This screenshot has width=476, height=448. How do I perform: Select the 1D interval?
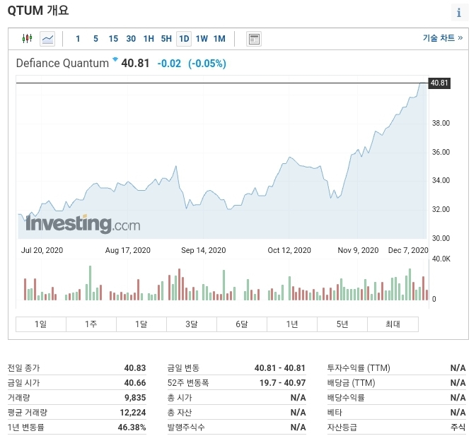pyautogui.click(x=184, y=39)
